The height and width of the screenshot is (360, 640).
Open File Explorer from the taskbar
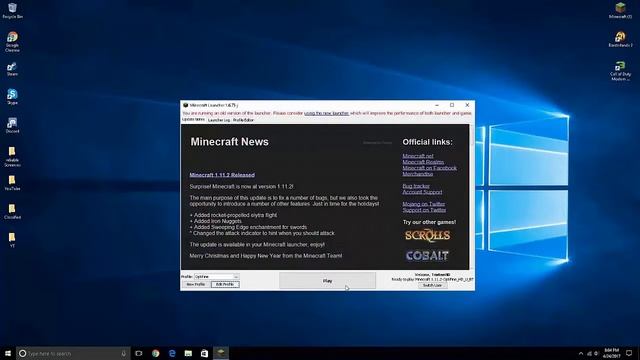pyautogui.click(x=188, y=353)
